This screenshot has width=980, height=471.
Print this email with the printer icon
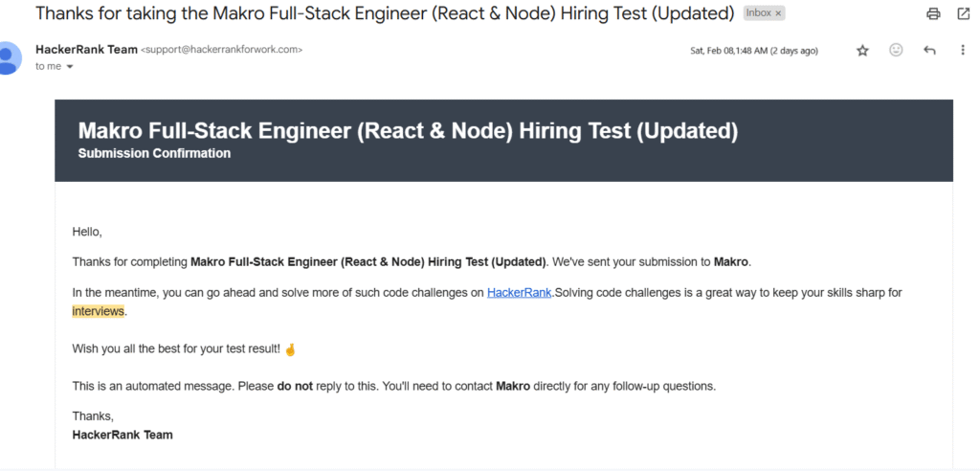point(933,13)
